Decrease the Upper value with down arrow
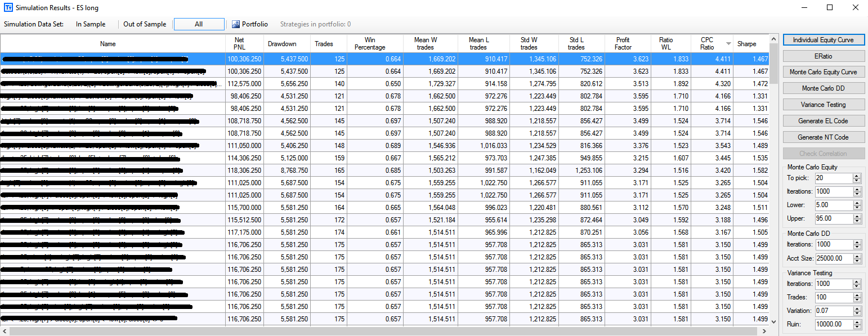 [x=857, y=221]
